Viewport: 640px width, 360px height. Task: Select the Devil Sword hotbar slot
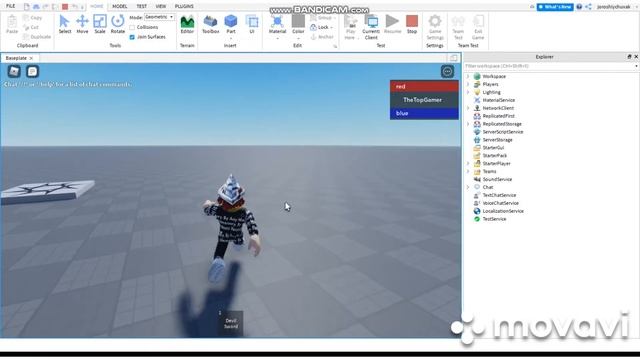231,323
